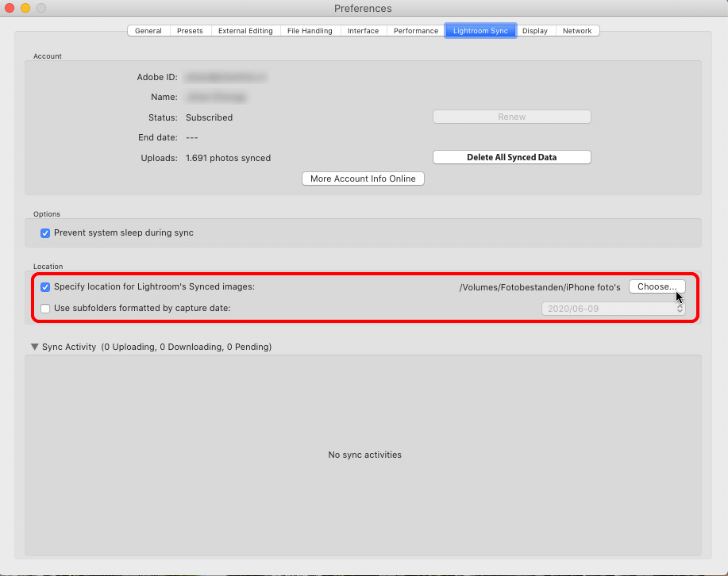Open More Account Info Online
Screen dimensions: 728x576
pyautogui.click(x=363, y=178)
